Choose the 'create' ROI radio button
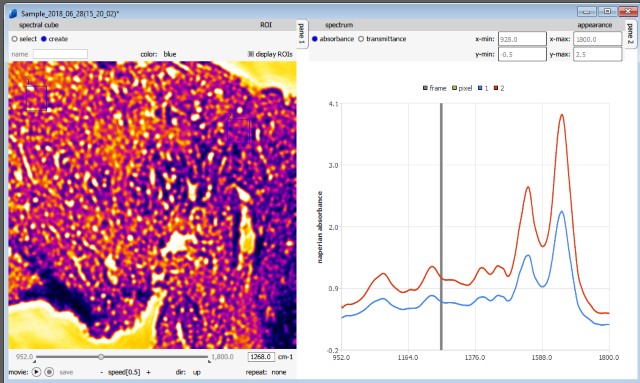This screenshot has width=640, height=383. (x=44, y=39)
